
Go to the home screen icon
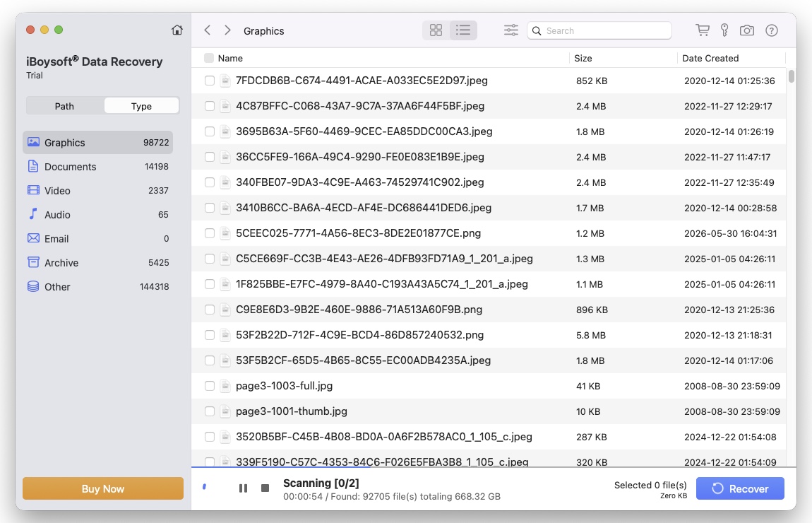tap(177, 30)
